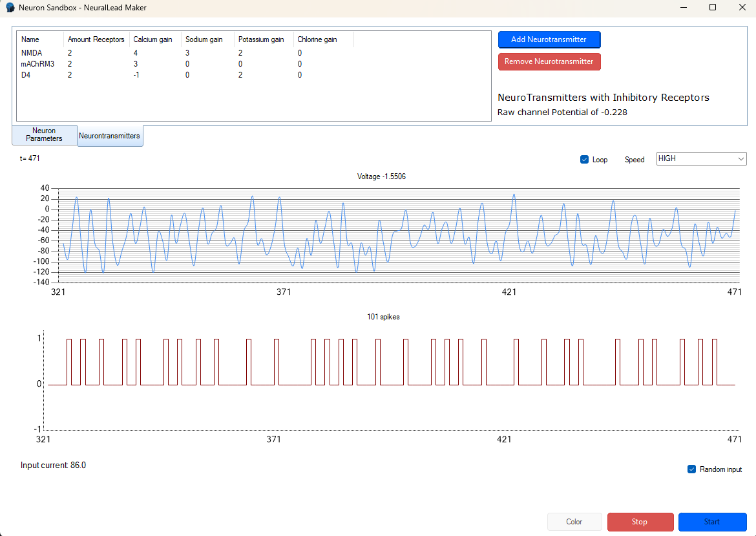Close the Neuron Sandbox window
This screenshot has height=536, width=756.
point(742,8)
